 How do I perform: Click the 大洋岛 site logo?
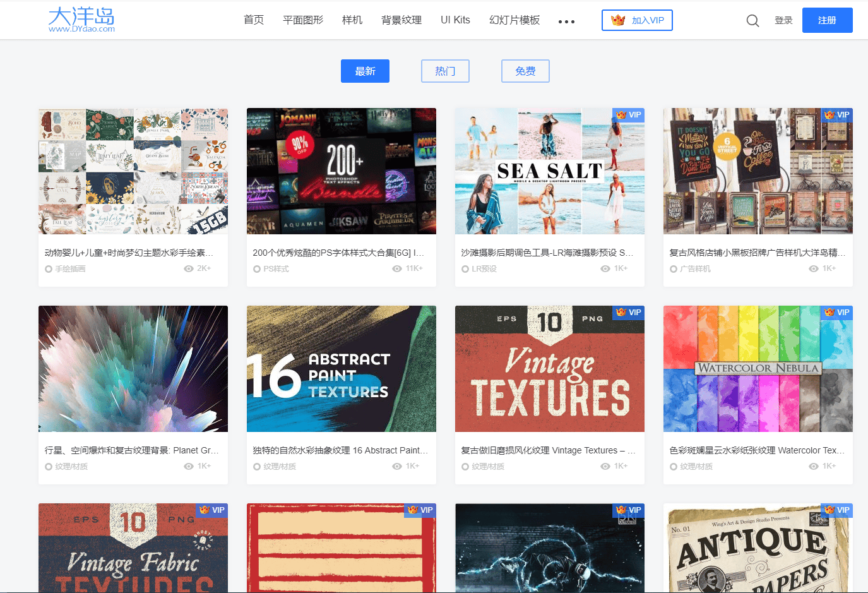coord(81,20)
